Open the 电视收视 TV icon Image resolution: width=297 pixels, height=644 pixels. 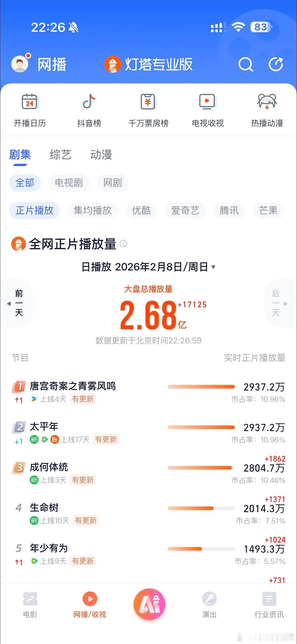click(x=208, y=102)
